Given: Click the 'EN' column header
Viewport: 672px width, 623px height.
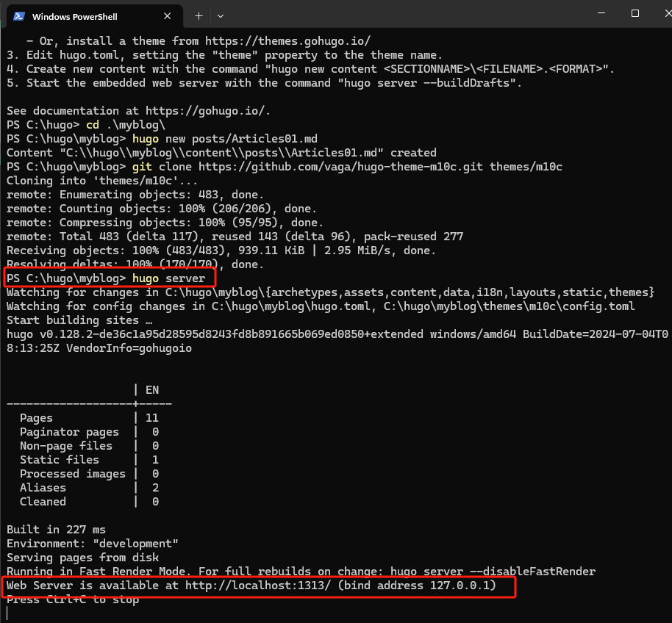Looking at the screenshot, I should (152, 390).
